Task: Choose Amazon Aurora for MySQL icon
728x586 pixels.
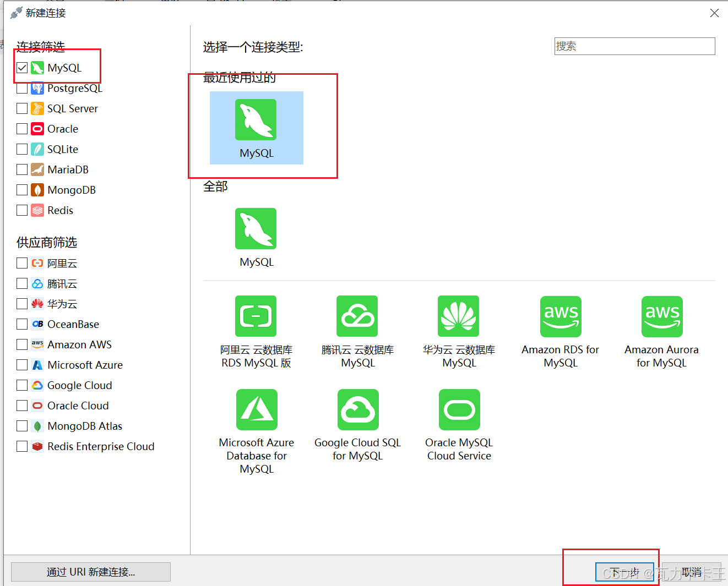Action: (662, 316)
